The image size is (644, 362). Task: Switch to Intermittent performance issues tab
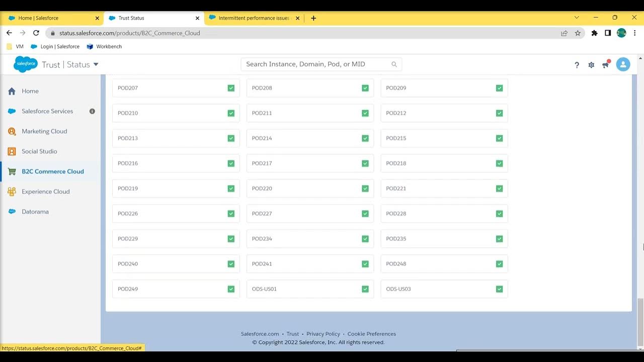click(x=254, y=18)
